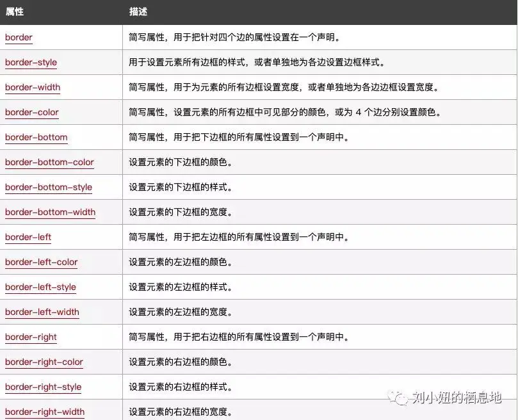The height and width of the screenshot is (420, 518).
Task: Open the border-bottom-color link
Action: [x=49, y=162]
